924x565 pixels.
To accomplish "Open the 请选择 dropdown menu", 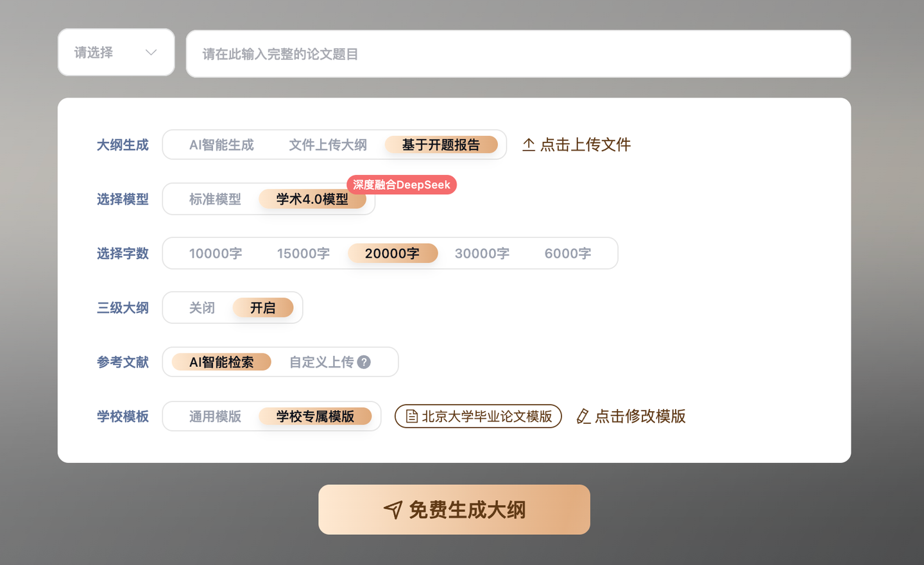I will tap(116, 52).
